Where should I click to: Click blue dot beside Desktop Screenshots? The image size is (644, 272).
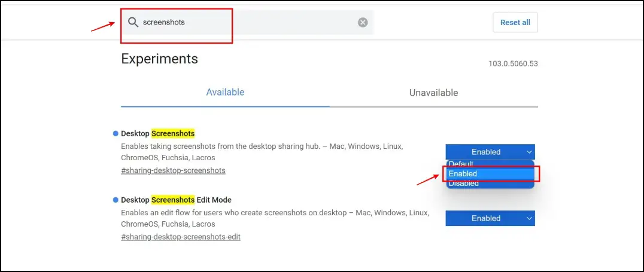[116, 133]
